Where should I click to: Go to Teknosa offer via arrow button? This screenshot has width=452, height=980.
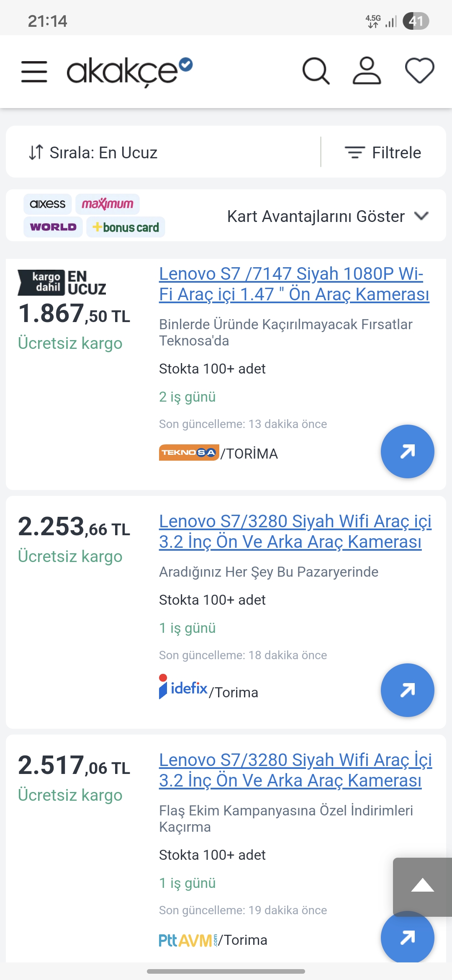(x=407, y=451)
